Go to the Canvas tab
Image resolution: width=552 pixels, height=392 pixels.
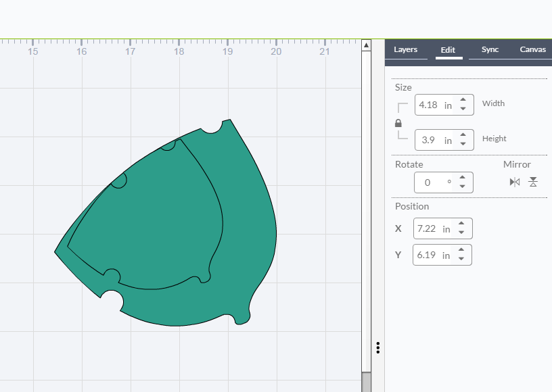532,49
